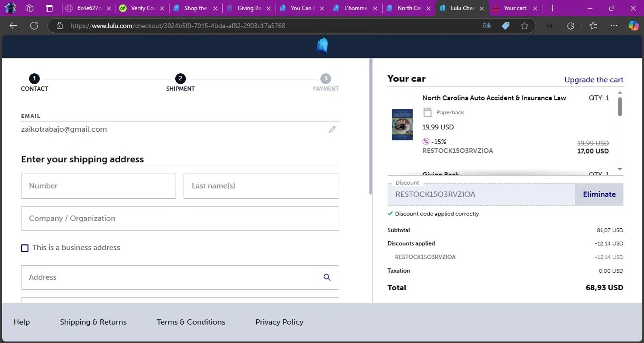644x343 pixels.
Task: Click the 68,93 USD total
Action: click(x=604, y=288)
